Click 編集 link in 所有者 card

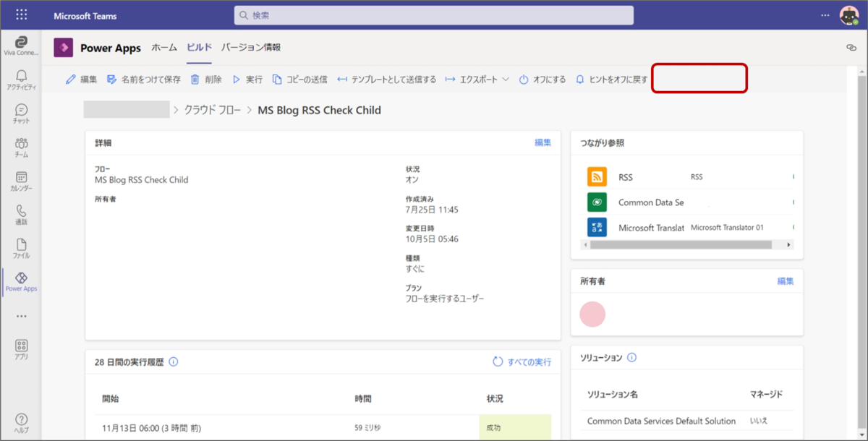[x=786, y=281]
